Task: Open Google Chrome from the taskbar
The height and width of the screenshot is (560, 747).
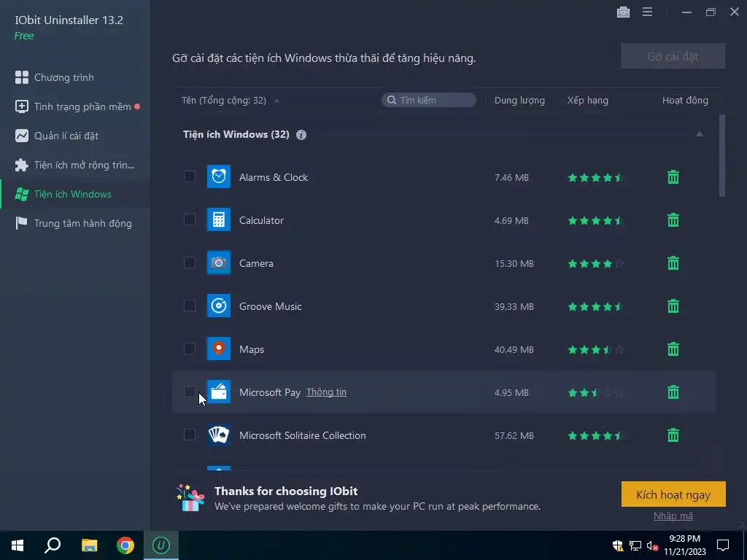Action: coord(125,545)
